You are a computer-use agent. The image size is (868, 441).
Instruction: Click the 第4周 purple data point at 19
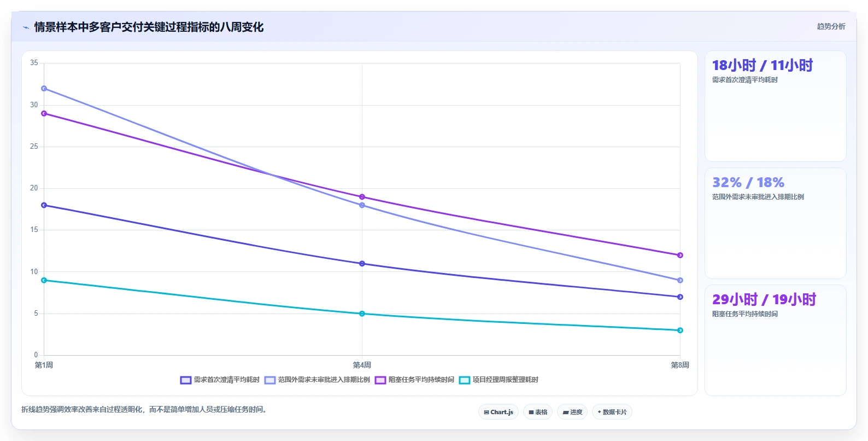pyautogui.click(x=362, y=197)
